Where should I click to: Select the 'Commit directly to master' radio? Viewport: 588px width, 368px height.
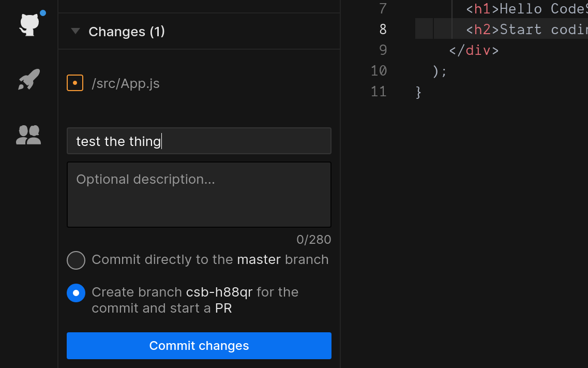click(x=76, y=260)
